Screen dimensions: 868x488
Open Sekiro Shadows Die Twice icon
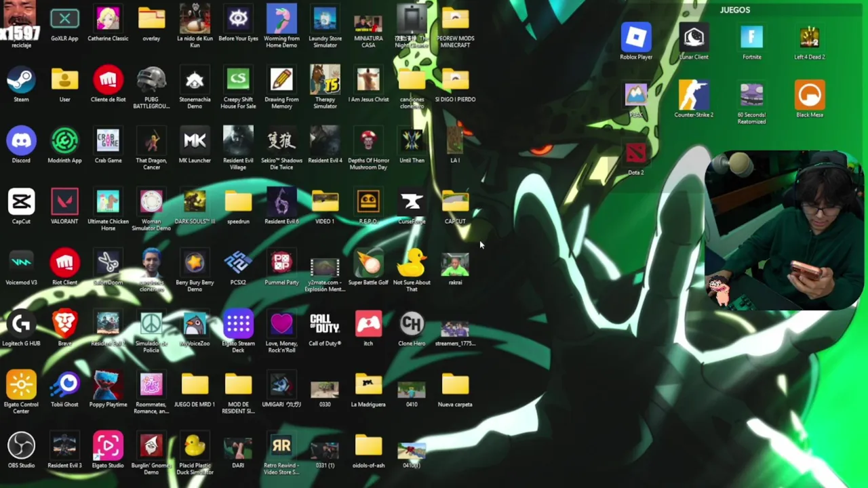281,141
